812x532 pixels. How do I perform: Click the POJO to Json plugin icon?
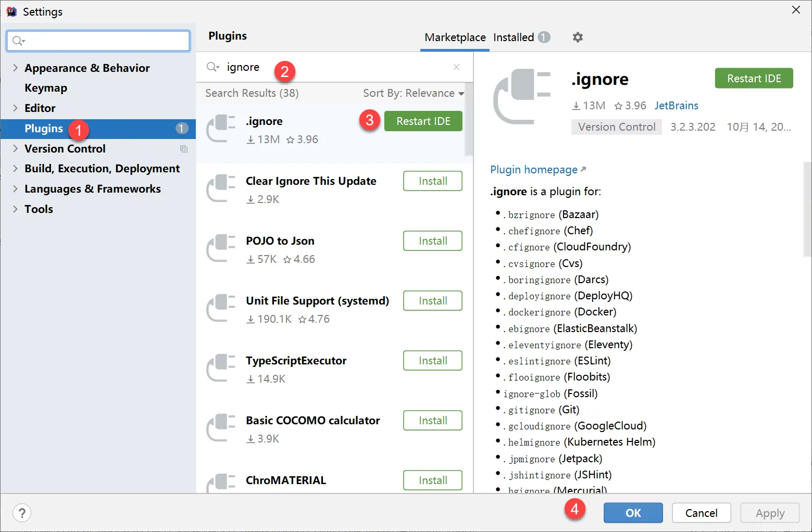click(221, 248)
